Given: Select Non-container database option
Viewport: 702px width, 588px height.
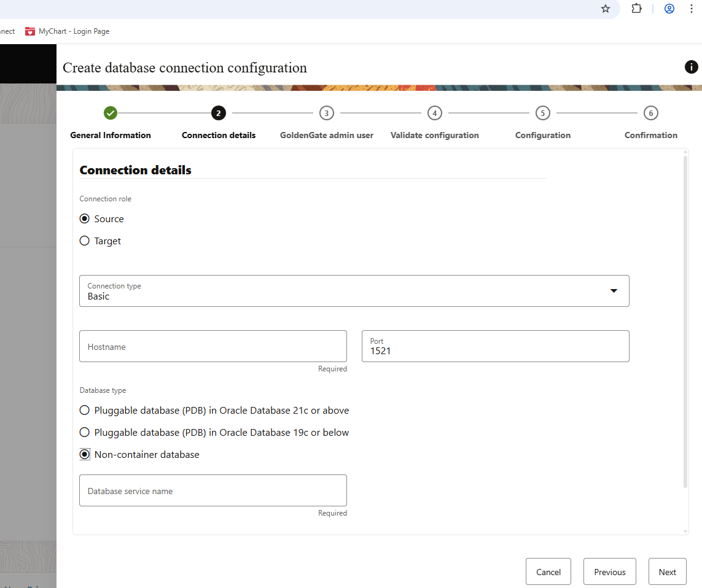Looking at the screenshot, I should 85,455.
